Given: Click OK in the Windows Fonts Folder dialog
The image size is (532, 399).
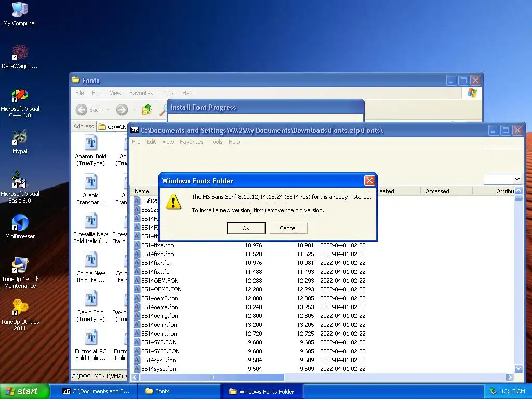Looking at the screenshot, I should click(246, 228).
